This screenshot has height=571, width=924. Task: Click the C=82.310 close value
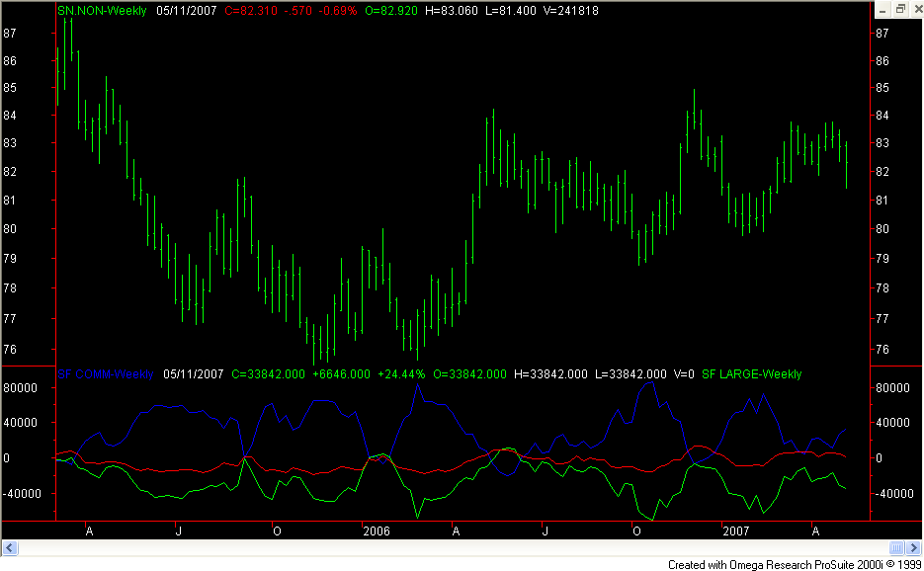coord(251,11)
